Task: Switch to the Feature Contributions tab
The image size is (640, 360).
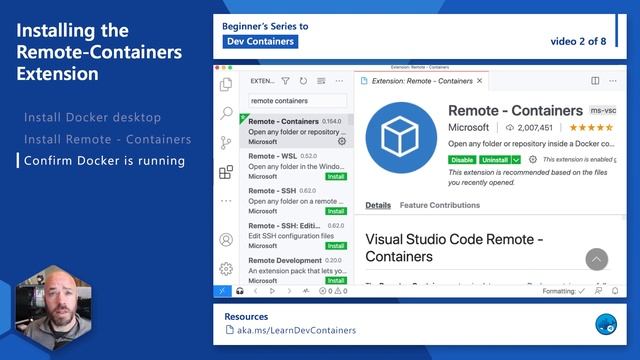Action: (440, 205)
